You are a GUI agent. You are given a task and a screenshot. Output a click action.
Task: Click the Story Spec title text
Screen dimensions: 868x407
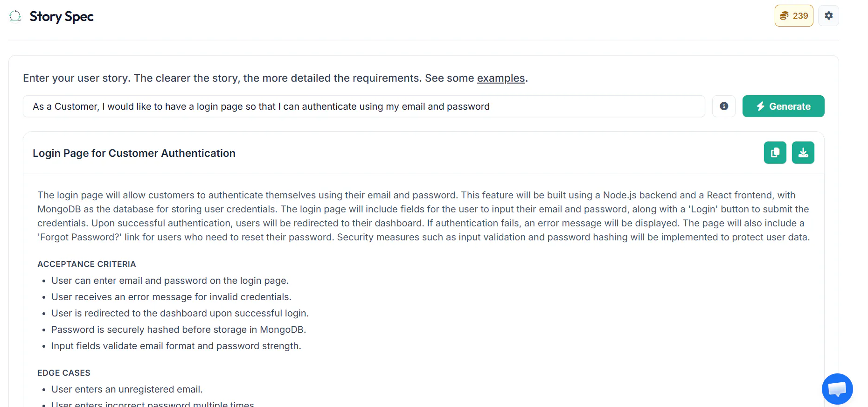pos(62,17)
